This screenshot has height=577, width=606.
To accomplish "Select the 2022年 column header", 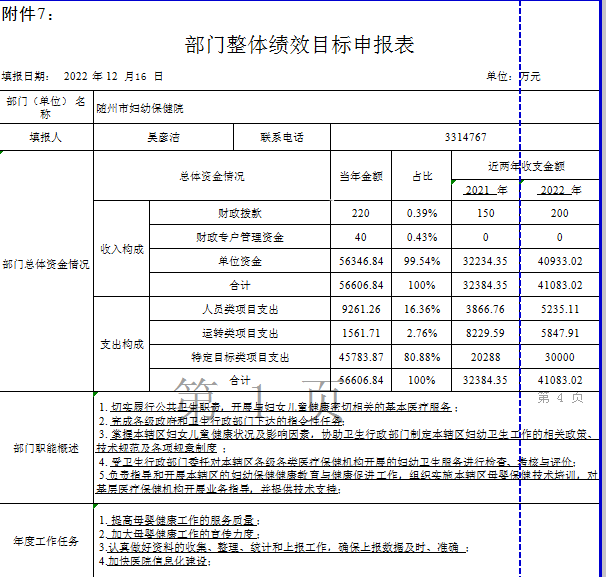I will (560, 190).
